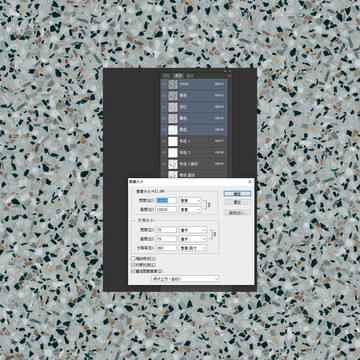Hide the CMYK composite channel eye icon
The width and height of the screenshot is (360, 360).
[164, 84]
